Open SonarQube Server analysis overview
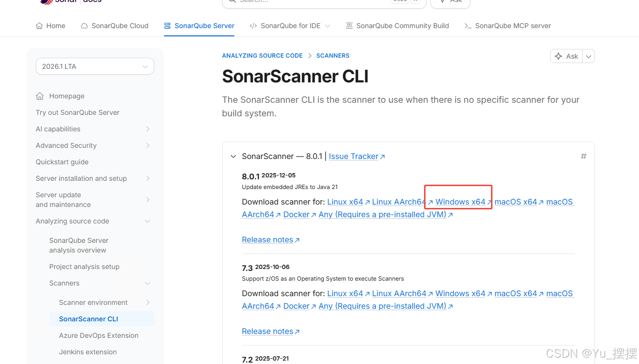The width and height of the screenshot is (639, 364). point(79,245)
